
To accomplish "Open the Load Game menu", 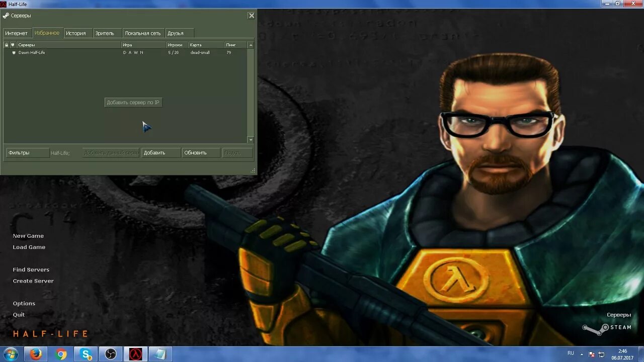I will pyautogui.click(x=29, y=247).
